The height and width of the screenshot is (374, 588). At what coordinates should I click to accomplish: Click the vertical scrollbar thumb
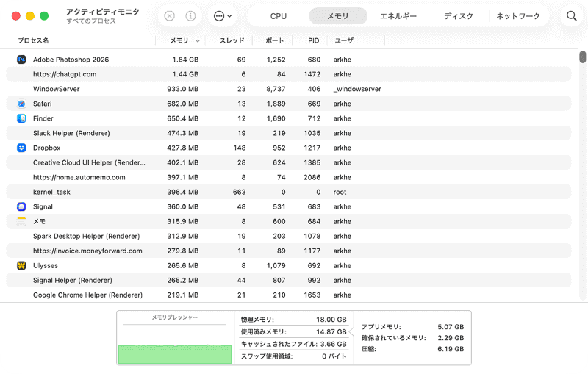(582, 57)
